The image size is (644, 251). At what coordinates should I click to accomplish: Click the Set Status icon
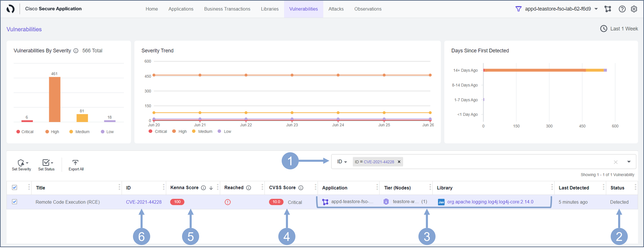[x=46, y=163]
